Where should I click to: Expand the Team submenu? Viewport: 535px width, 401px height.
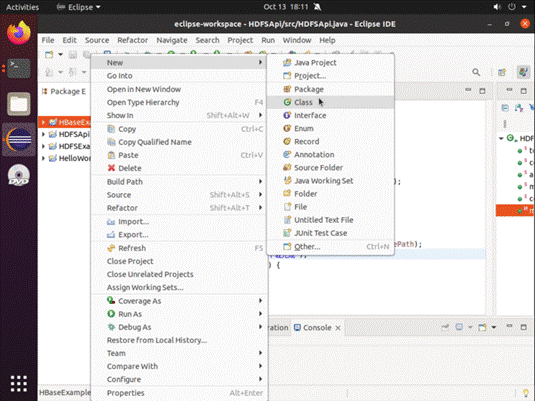(x=179, y=353)
